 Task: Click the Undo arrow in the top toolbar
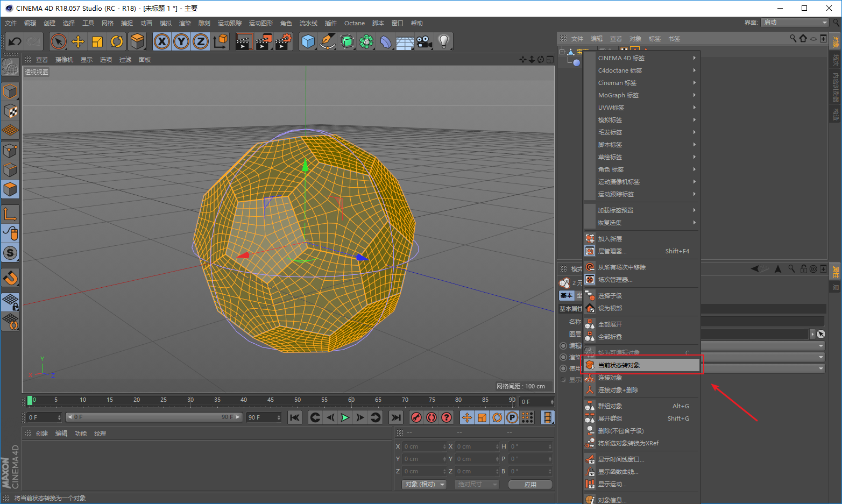pos(15,41)
